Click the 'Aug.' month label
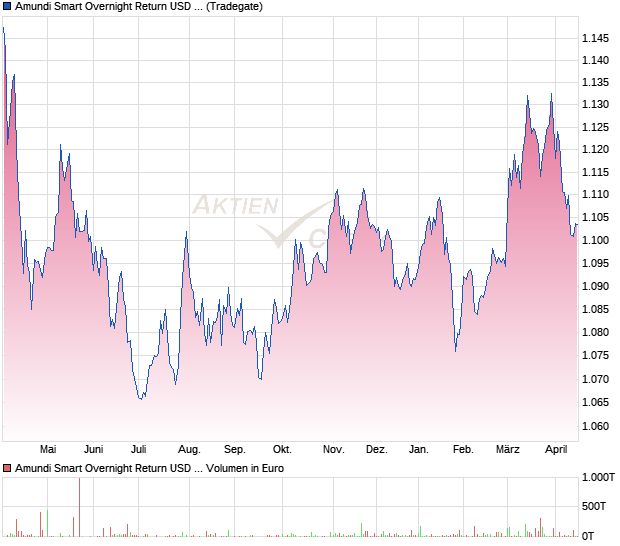 [189, 450]
